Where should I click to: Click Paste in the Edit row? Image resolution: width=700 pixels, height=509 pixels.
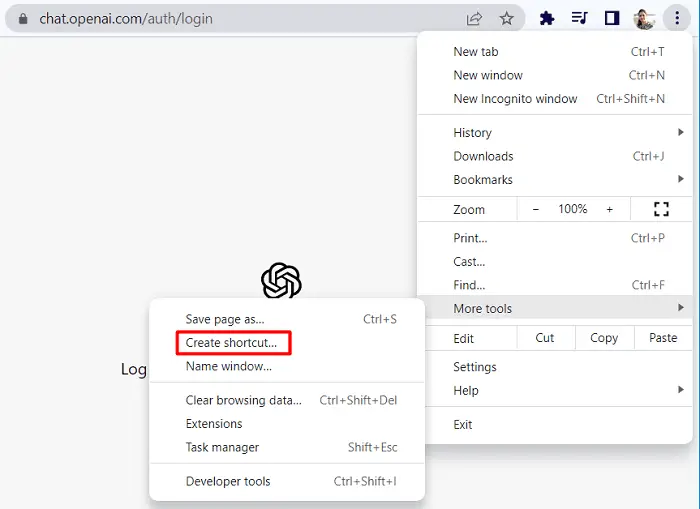(663, 338)
